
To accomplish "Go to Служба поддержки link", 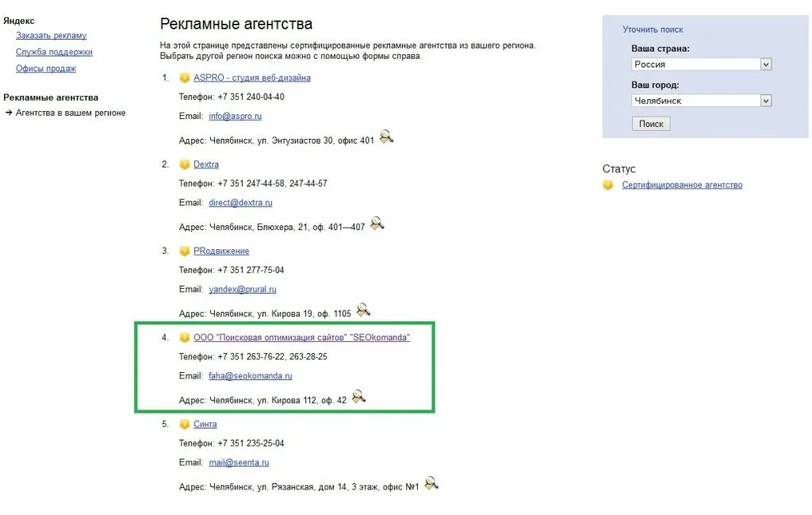I will pyautogui.click(x=54, y=52).
